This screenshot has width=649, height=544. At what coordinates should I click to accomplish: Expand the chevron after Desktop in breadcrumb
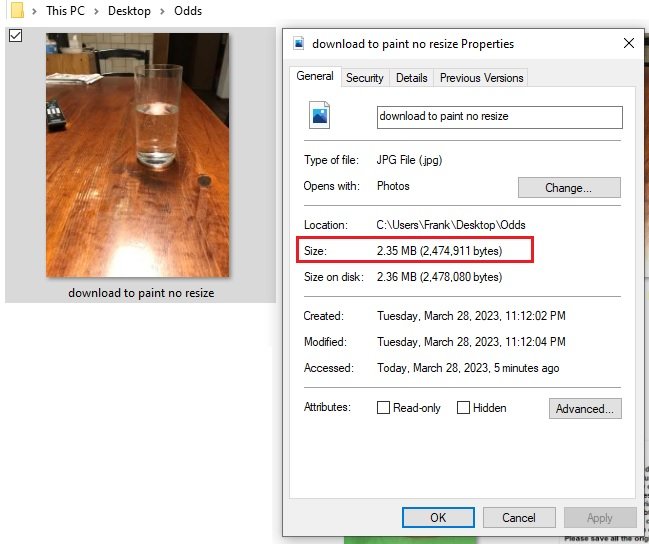(161, 12)
